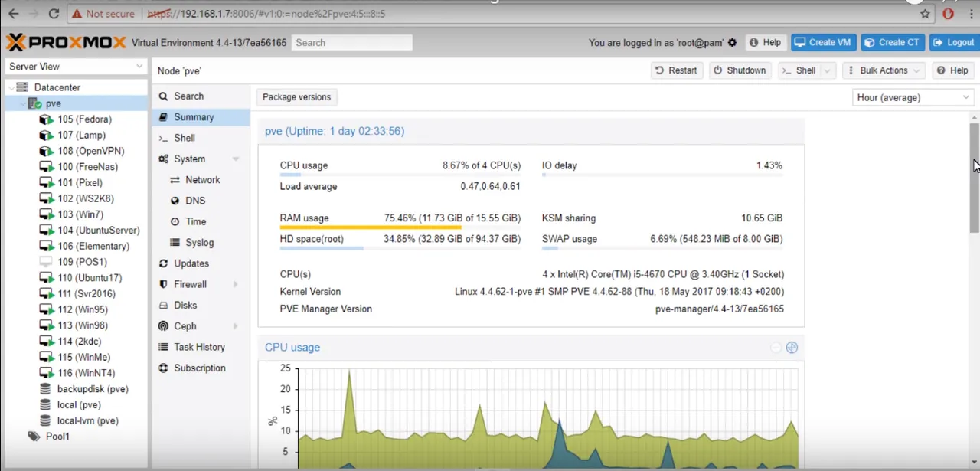
Task: Expand the Firewall submenu arrow
Action: (236, 284)
